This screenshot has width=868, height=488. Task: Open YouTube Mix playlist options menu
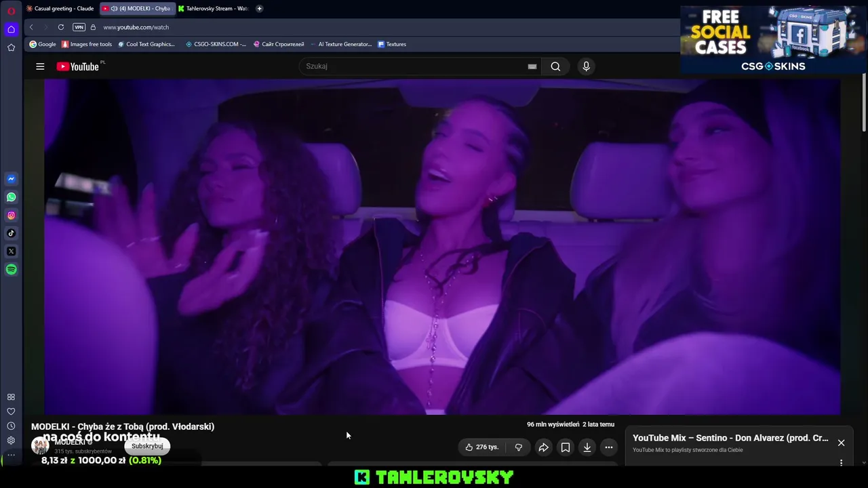(841, 463)
